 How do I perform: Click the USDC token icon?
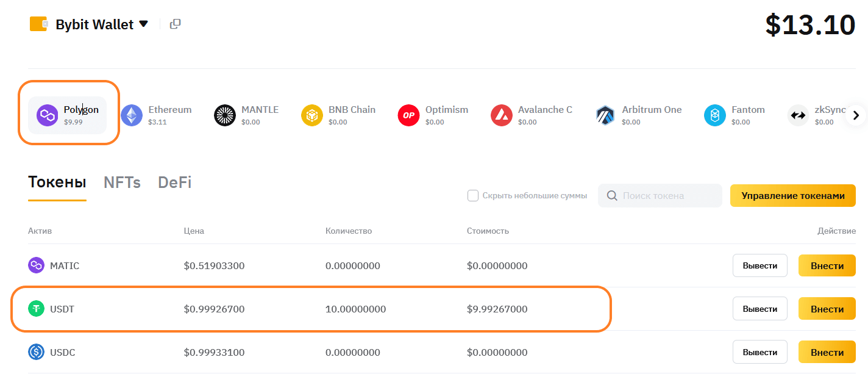coord(37,352)
